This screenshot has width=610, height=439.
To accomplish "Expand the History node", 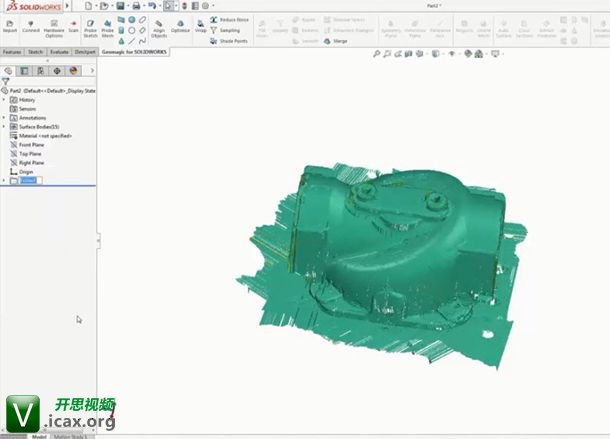I will [5, 100].
